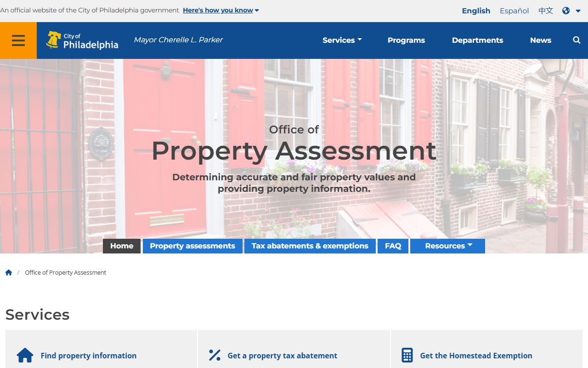This screenshot has width=588, height=368.
Task: Click the house icon for Find property information
Action: (x=25, y=356)
